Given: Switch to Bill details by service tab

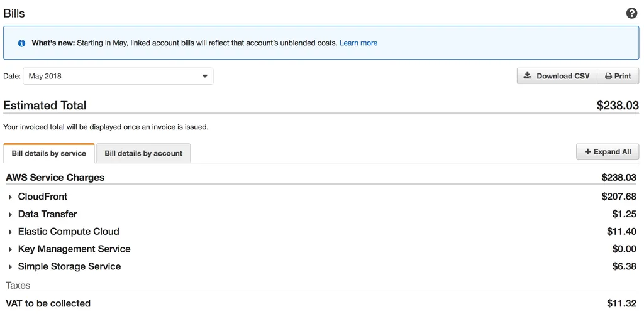Looking at the screenshot, I should pos(49,153).
